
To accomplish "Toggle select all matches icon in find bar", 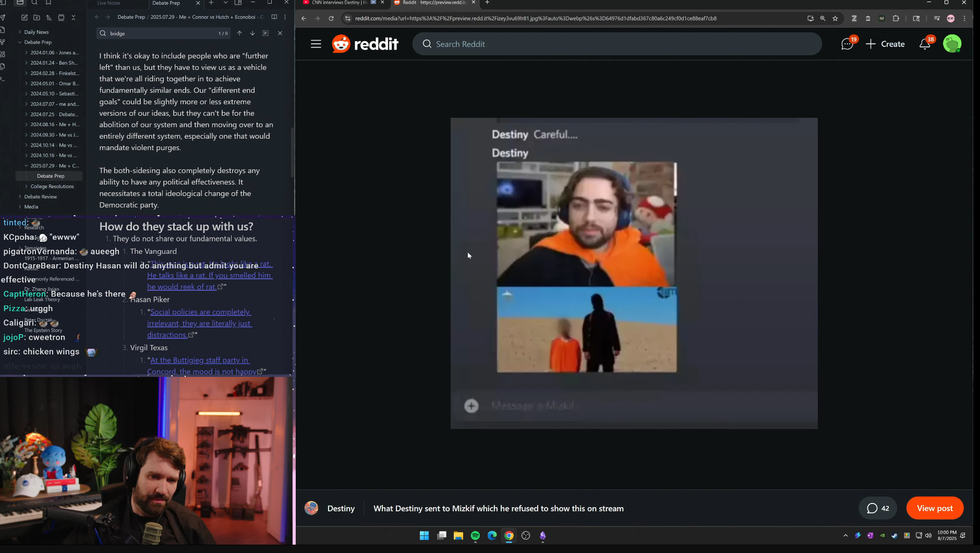I will point(265,33).
